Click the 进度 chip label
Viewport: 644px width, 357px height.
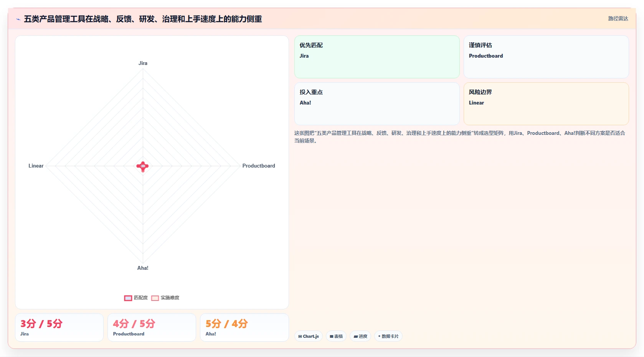coord(363,336)
